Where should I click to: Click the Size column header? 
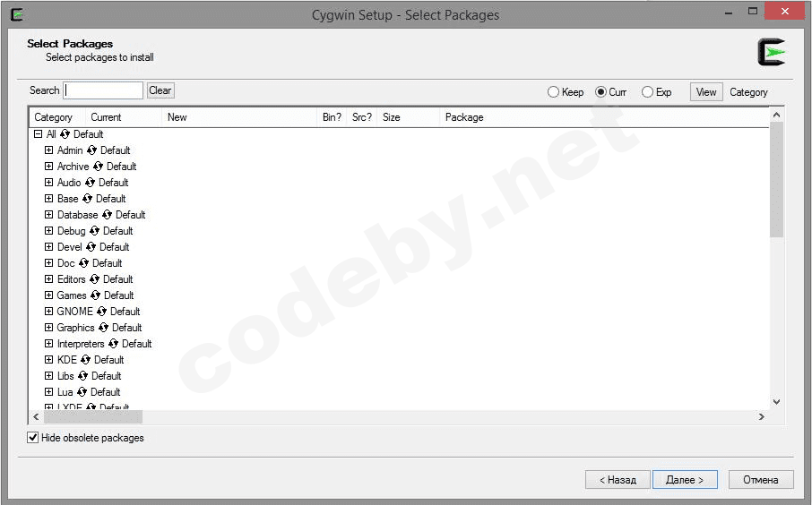[x=408, y=117]
